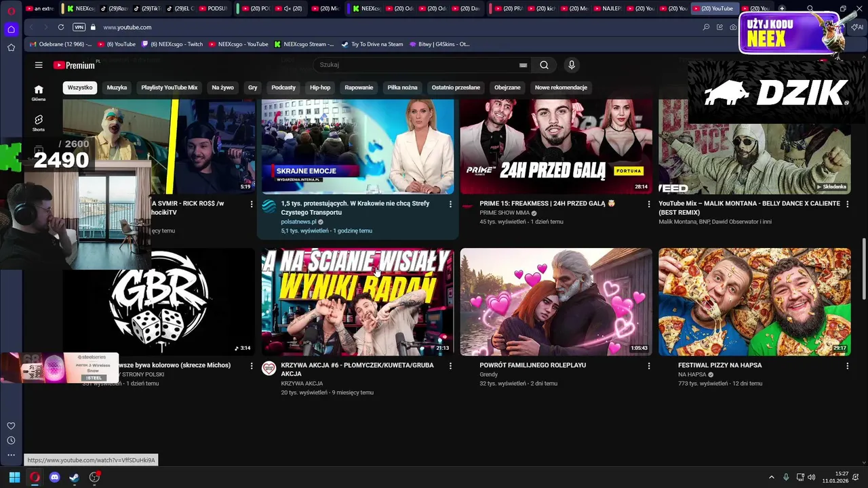
Task: Open the Windows Start button
Action: point(14,477)
